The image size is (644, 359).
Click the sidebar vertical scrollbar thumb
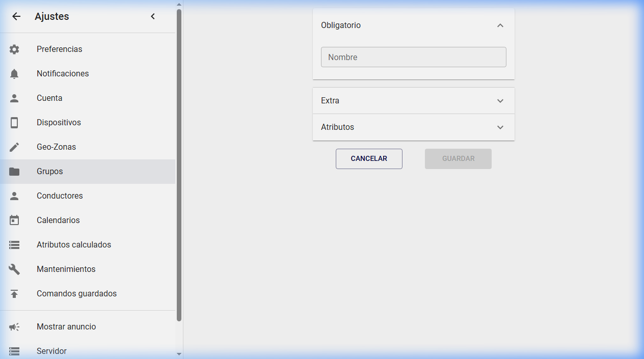(179, 165)
